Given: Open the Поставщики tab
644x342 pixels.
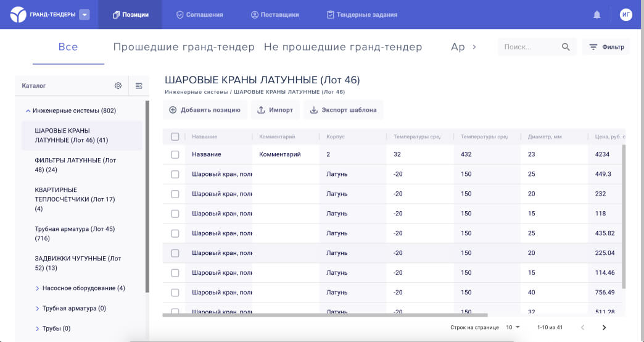Looking at the screenshot, I should pos(275,14).
